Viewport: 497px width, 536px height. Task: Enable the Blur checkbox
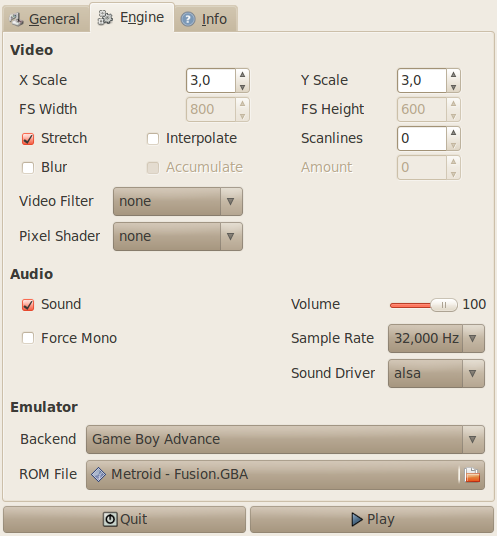(28, 168)
